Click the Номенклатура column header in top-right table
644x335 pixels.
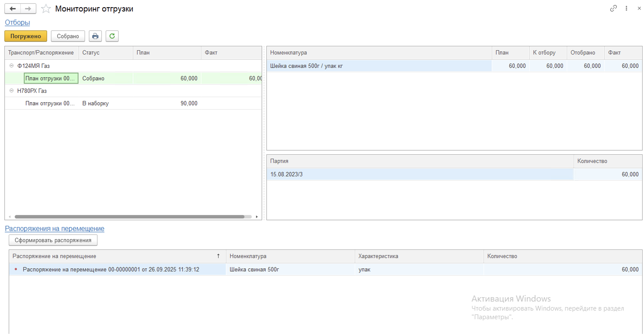pyautogui.click(x=289, y=53)
